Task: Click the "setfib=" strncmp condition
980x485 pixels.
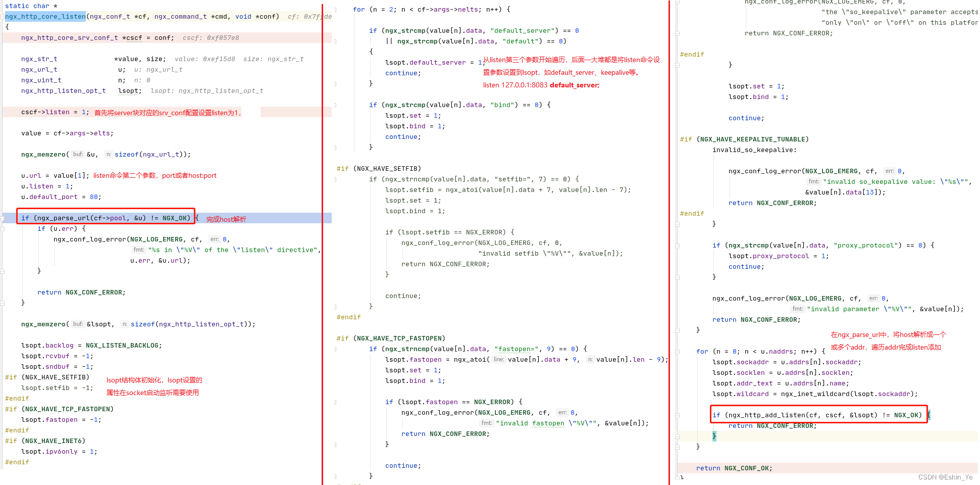Action: (474, 179)
